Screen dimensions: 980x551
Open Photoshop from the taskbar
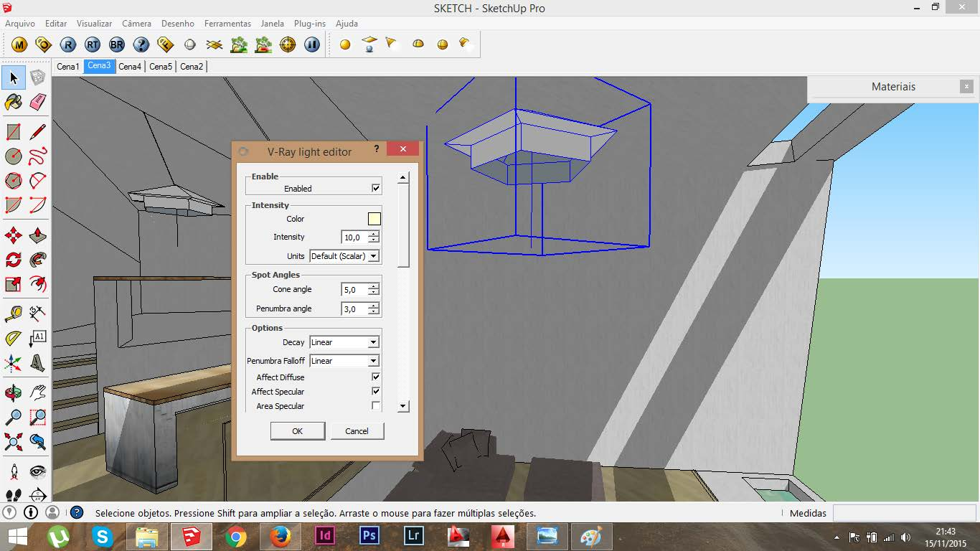pos(369,536)
